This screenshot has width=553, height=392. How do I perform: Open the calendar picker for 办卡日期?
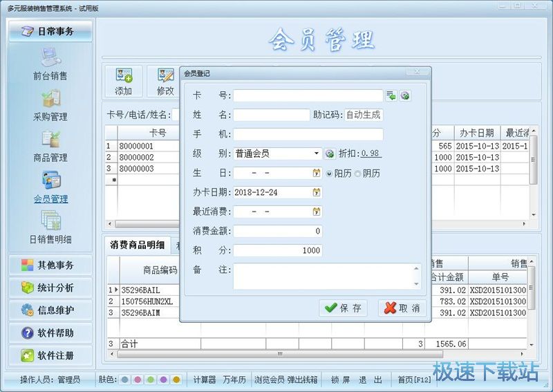tap(317, 192)
